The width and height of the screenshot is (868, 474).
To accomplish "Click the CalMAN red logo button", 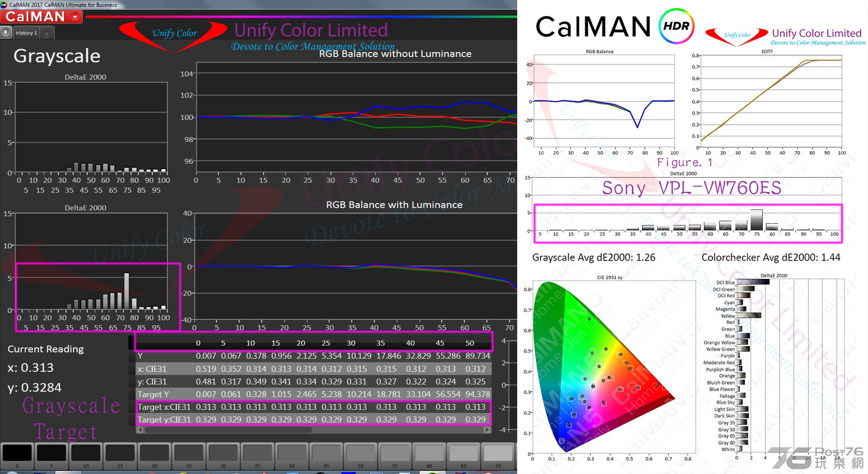I will [41, 17].
